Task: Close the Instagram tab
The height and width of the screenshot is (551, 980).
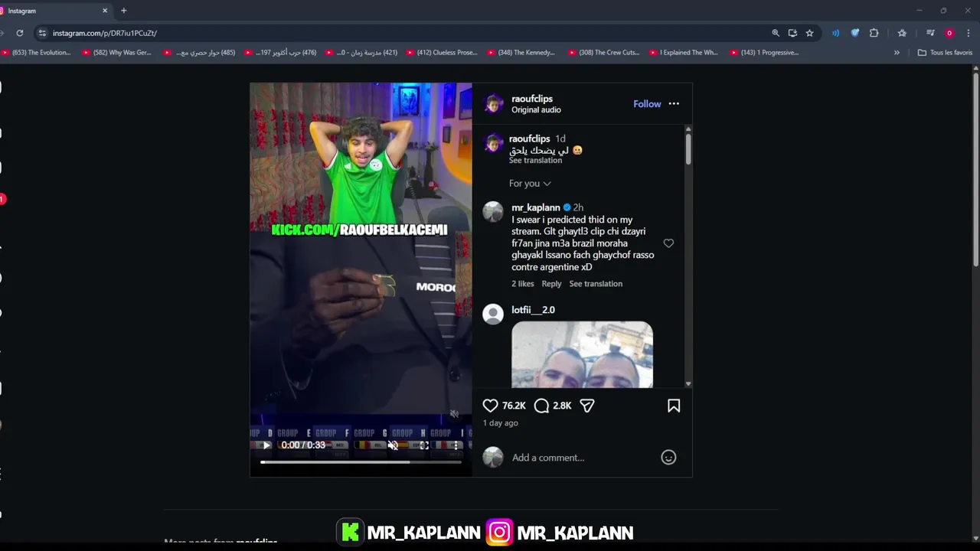Action: point(105,11)
